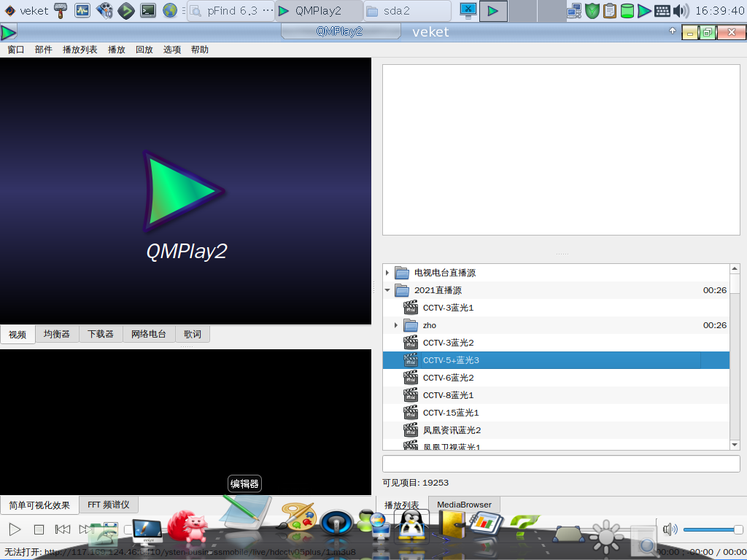Viewport: 747px width, 560px height.
Task: Select the 简单可视化效果 tab
Action: tap(39, 505)
